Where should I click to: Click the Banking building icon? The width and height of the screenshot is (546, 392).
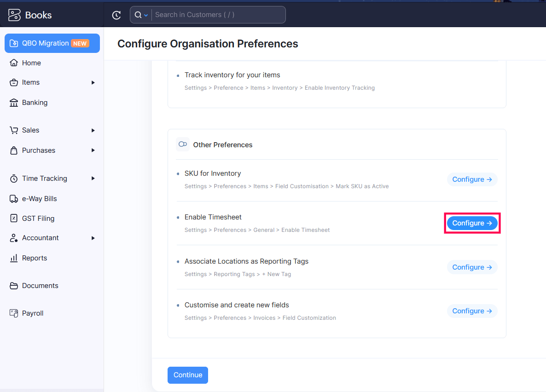pos(14,103)
